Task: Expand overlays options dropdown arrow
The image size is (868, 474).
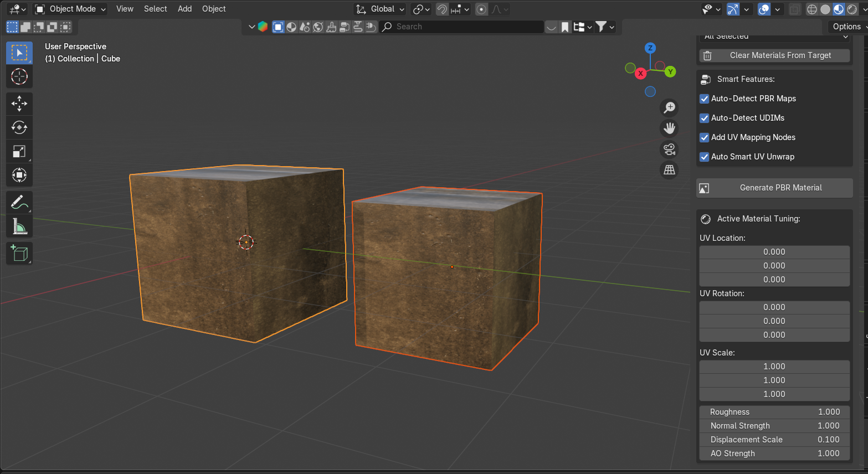Action: point(778,9)
